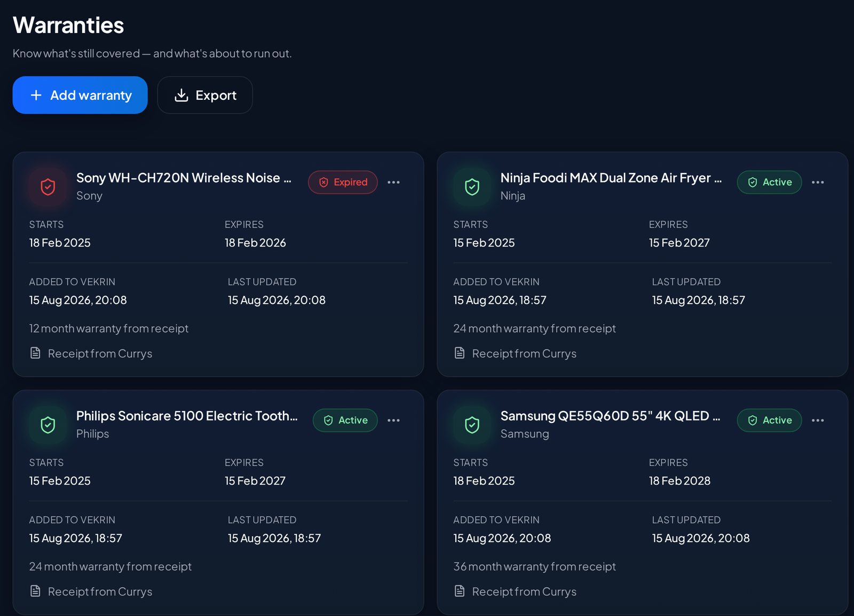Screen dimensions: 854x616
Task: Click the receipt document icon on the Ninja card
Action: coord(460,353)
